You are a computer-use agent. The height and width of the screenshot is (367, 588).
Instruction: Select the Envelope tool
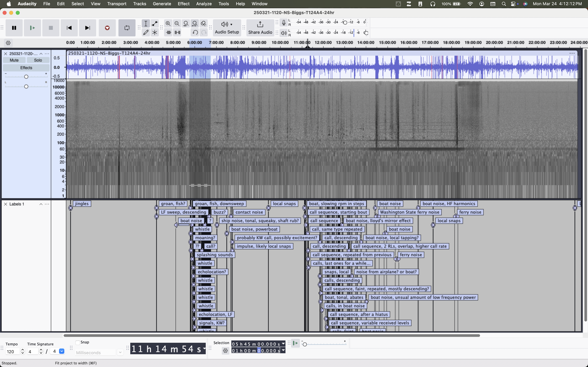[155, 24]
